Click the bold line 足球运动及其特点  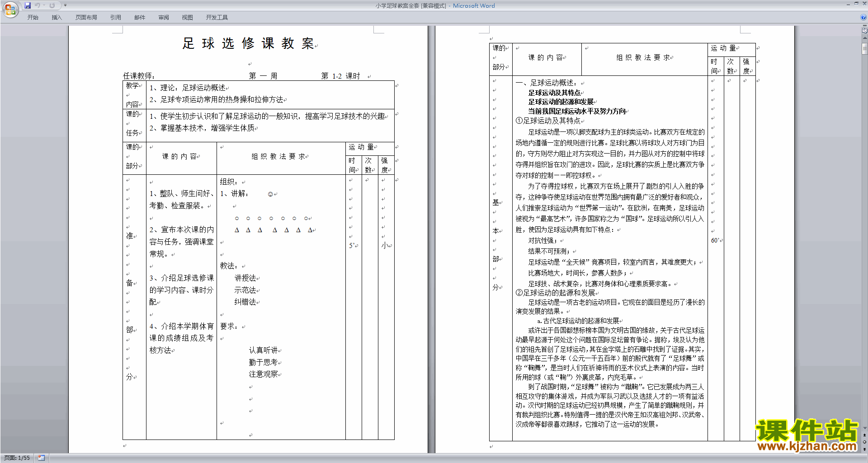(x=554, y=93)
